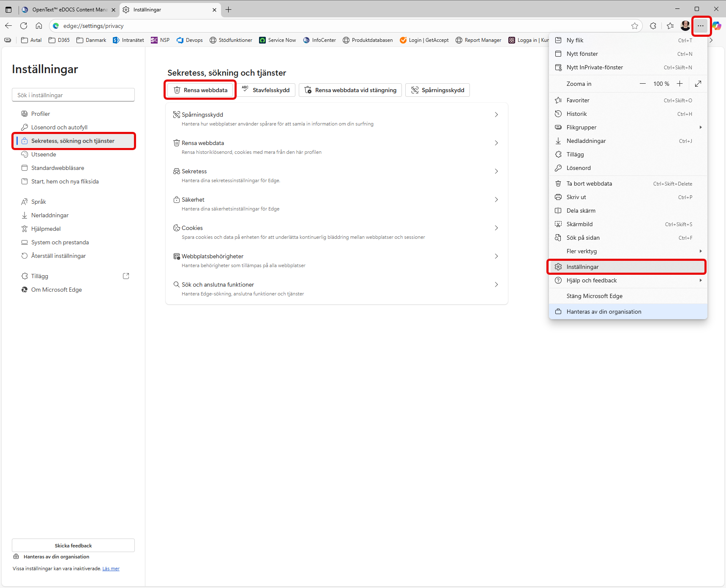This screenshot has width=726, height=588.
Task: Open the Favorites hub icon in the toolbar
Action: click(670, 26)
